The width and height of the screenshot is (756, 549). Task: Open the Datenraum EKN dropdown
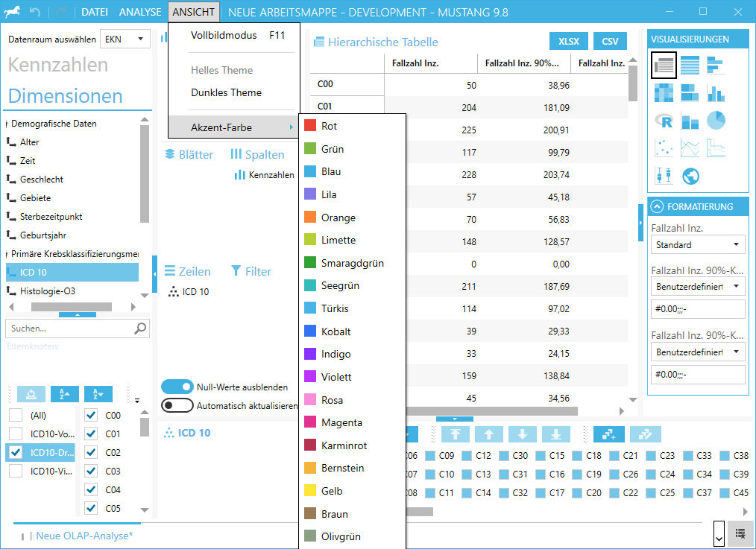(x=125, y=39)
